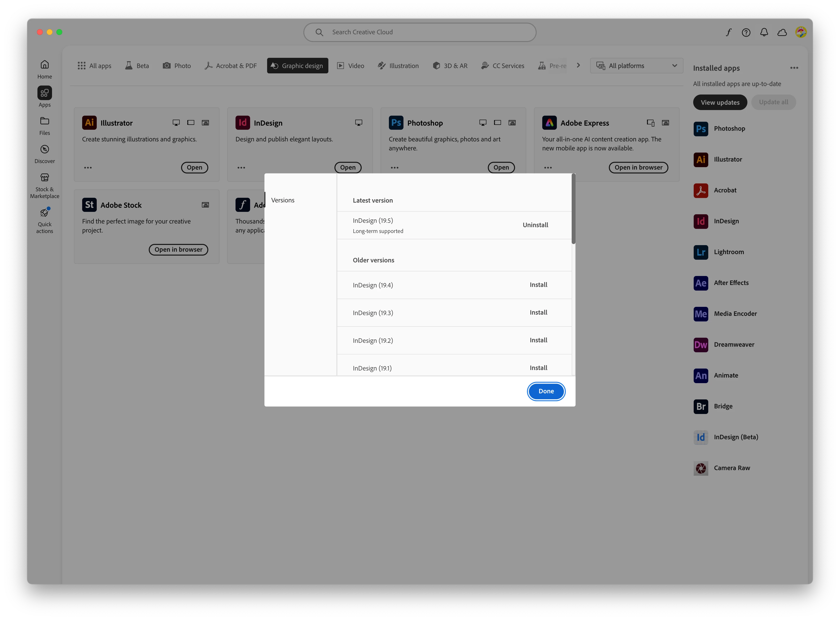840x620 pixels.
Task: Launch Illustrator from Installed apps list
Action: point(717,160)
